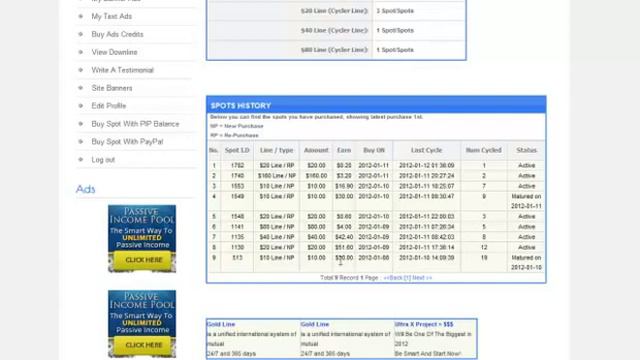Open View Downline page
Image resolution: width=640 pixels, height=360 pixels.
click(114, 52)
